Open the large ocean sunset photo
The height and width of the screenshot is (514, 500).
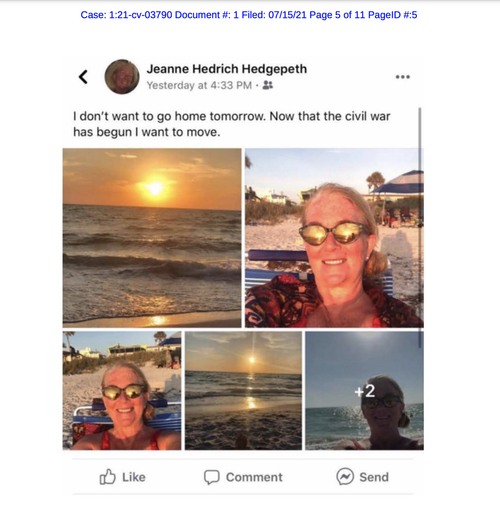click(152, 238)
